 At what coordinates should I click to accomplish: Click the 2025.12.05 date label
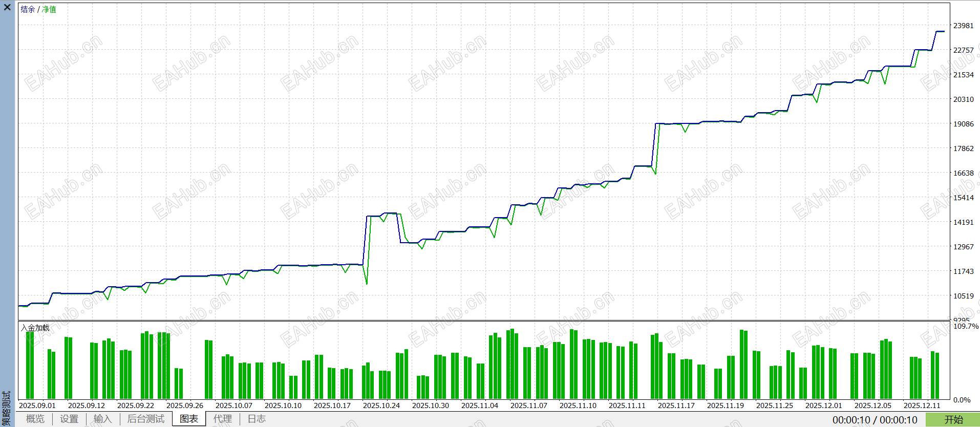[873, 405]
